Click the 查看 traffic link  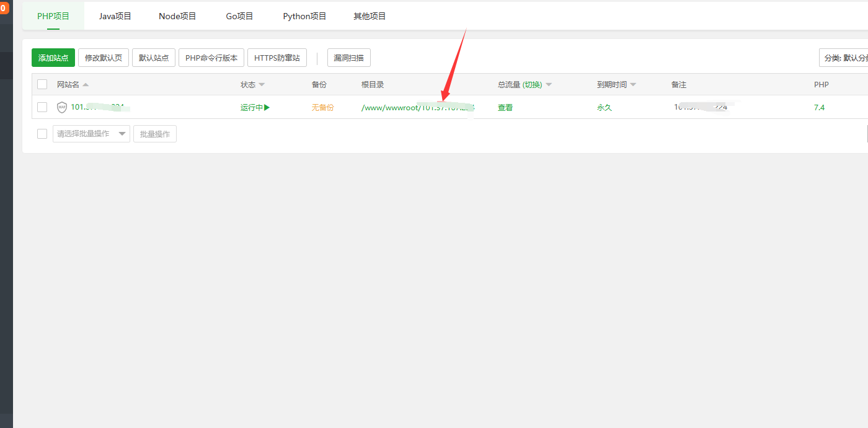click(505, 107)
